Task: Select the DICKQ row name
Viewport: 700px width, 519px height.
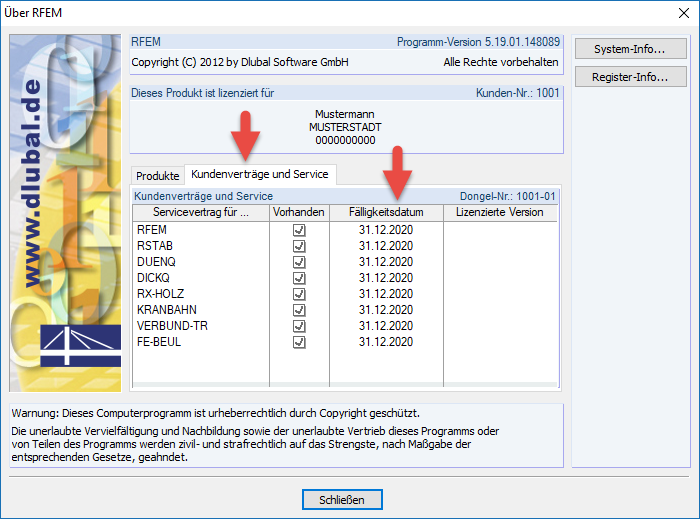Action: coord(154,278)
